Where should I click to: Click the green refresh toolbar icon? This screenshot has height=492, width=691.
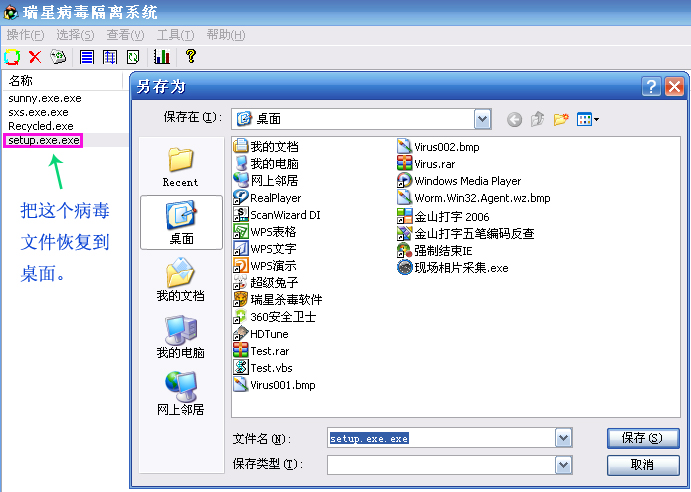12,57
